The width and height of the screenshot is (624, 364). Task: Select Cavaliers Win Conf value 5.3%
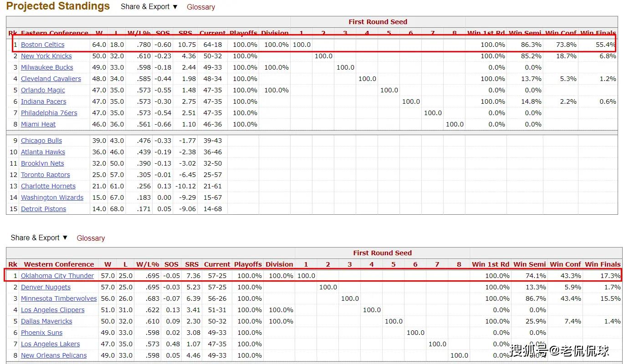(x=568, y=79)
